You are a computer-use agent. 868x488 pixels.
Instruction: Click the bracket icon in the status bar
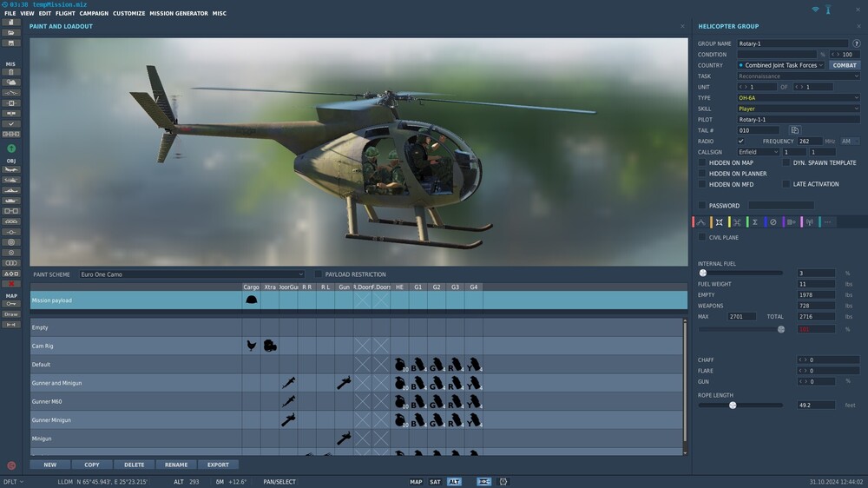point(503,482)
